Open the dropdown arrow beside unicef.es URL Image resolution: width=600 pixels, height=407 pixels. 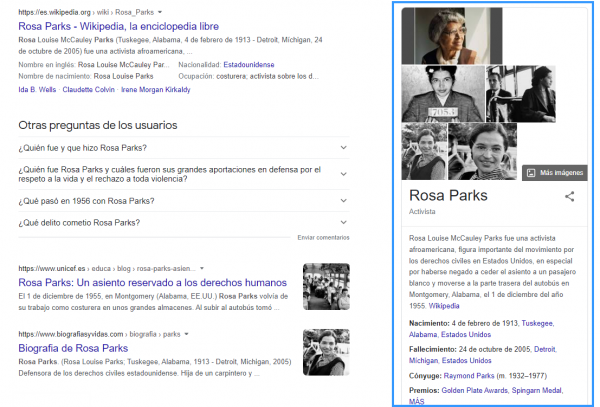click(202, 269)
